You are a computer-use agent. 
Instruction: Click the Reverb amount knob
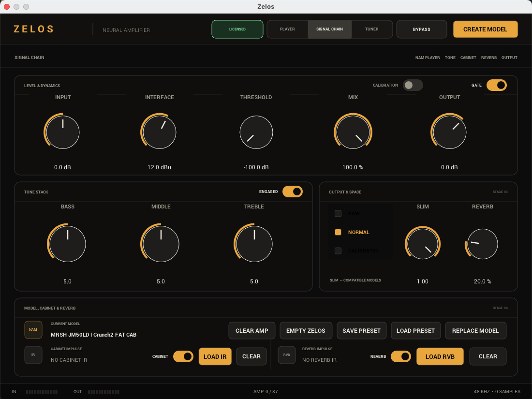(x=483, y=244)
